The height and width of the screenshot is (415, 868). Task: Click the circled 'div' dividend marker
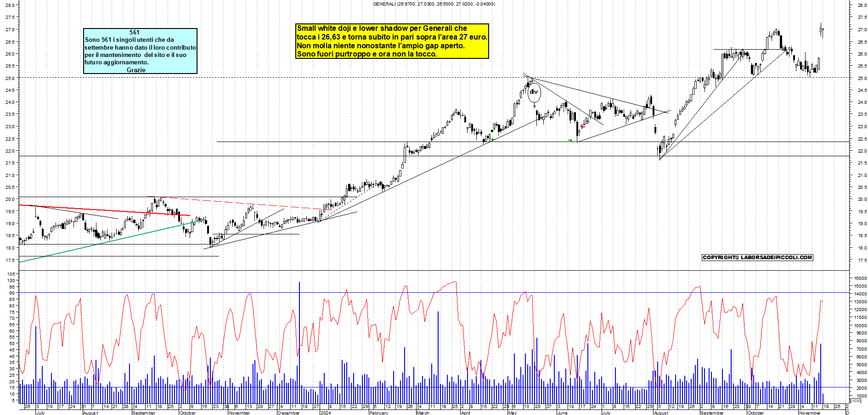point(534,92)
